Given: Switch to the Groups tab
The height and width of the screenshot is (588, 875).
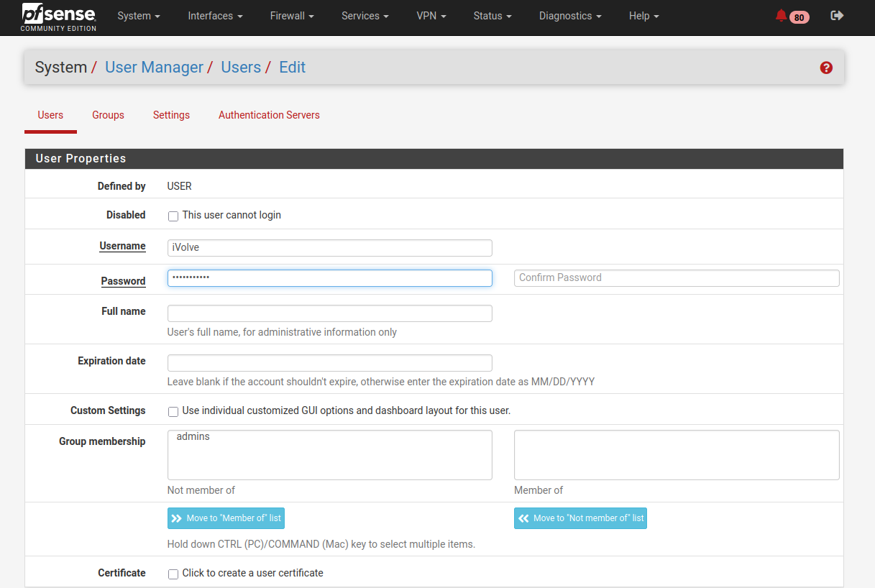Looking at the screenshot, I should click(x=108, y=115).
